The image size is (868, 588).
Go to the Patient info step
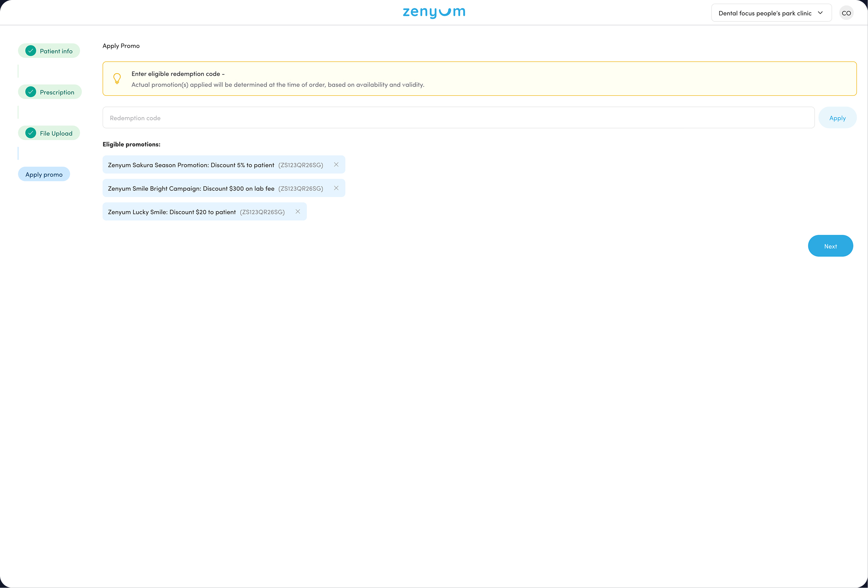(x=56, y=51)
